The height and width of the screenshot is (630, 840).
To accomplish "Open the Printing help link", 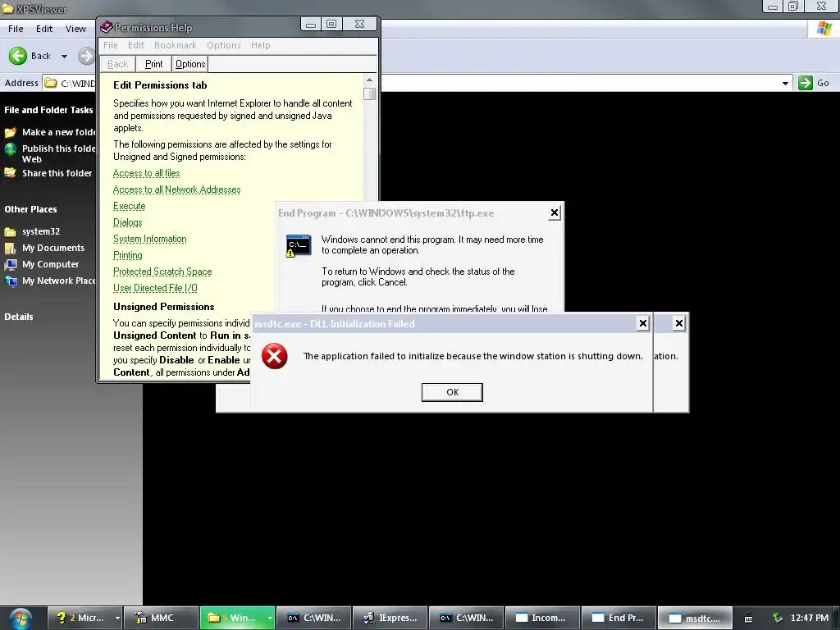I will (127, 256).
